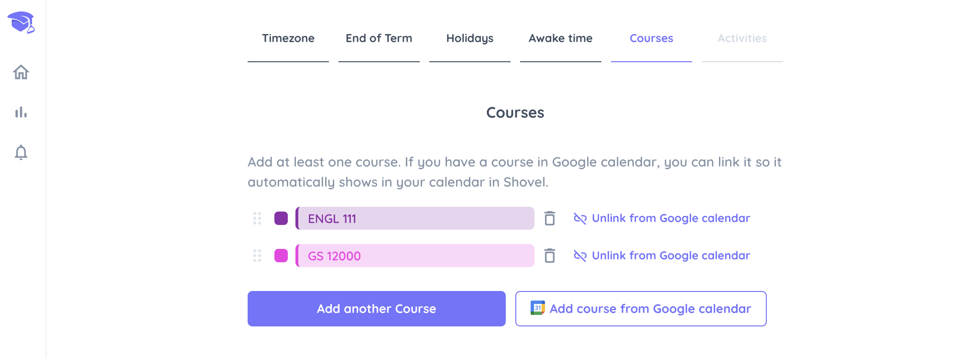The height and width of the screenshot is (358, 980).
Task: Grab the drag handle beside ENGL 111
Action: click(257, 218)
